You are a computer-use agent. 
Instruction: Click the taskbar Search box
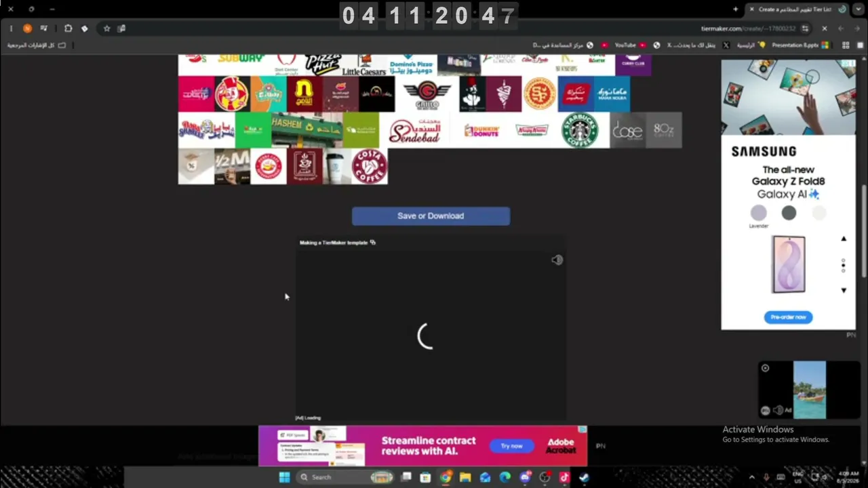coord(345,477)
